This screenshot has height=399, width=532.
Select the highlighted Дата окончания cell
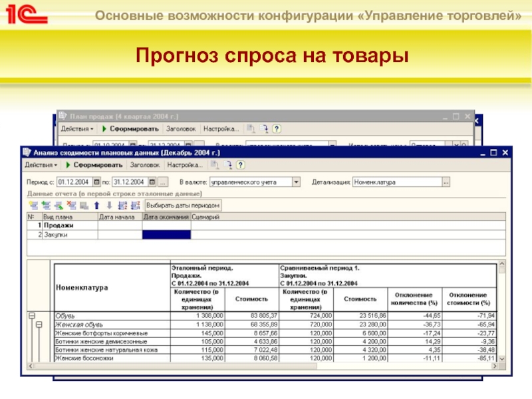pos(166,234)
